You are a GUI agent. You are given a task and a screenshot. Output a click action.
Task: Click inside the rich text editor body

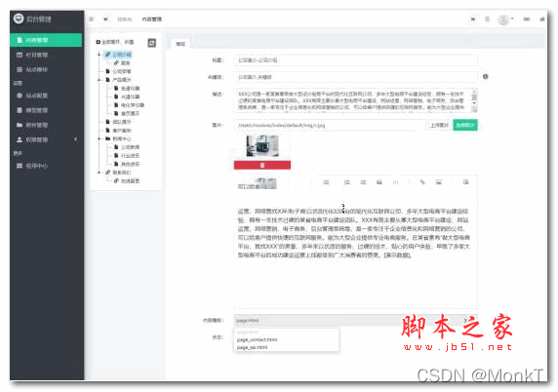tap(355, 249)
